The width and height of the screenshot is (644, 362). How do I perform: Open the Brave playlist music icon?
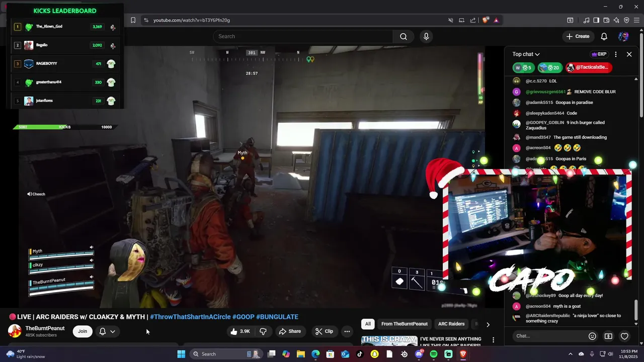point(586,20)
